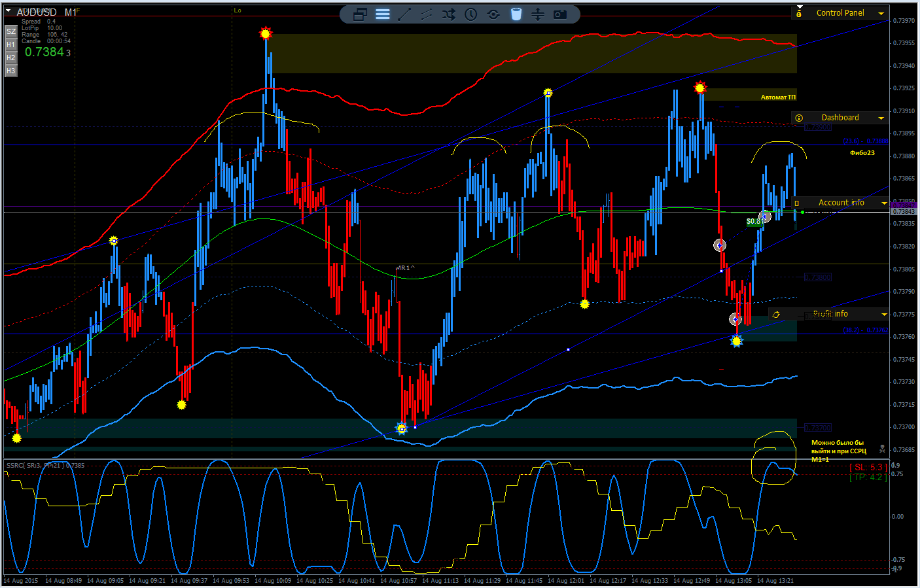Click the Control Panel label
The image size is (920, 588).
pyautogui.click(x=840, y=13)
